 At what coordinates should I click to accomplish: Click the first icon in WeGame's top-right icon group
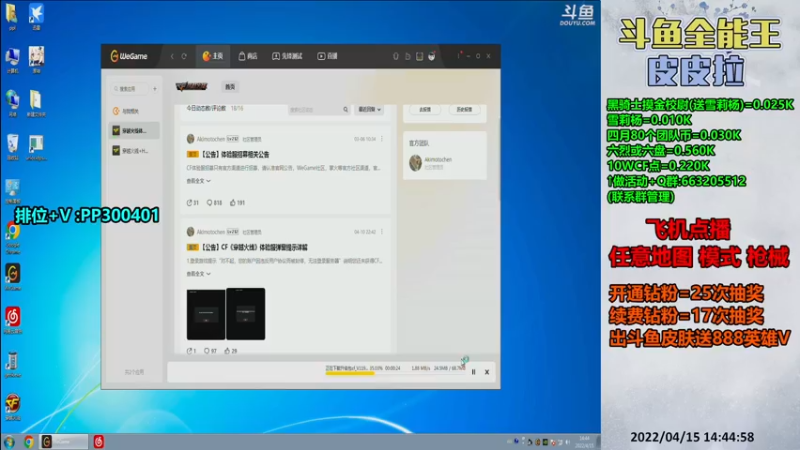[395, 56]
